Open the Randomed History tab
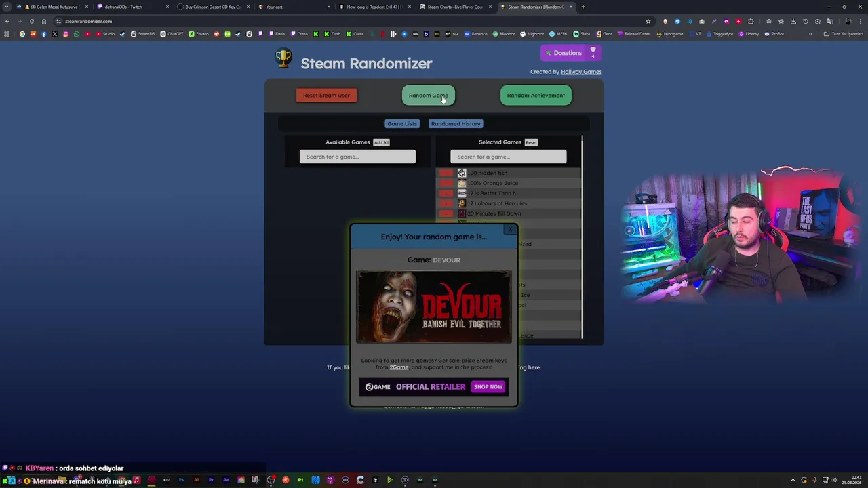The width and height of the screenshot is (868, 488). point(456,124)
